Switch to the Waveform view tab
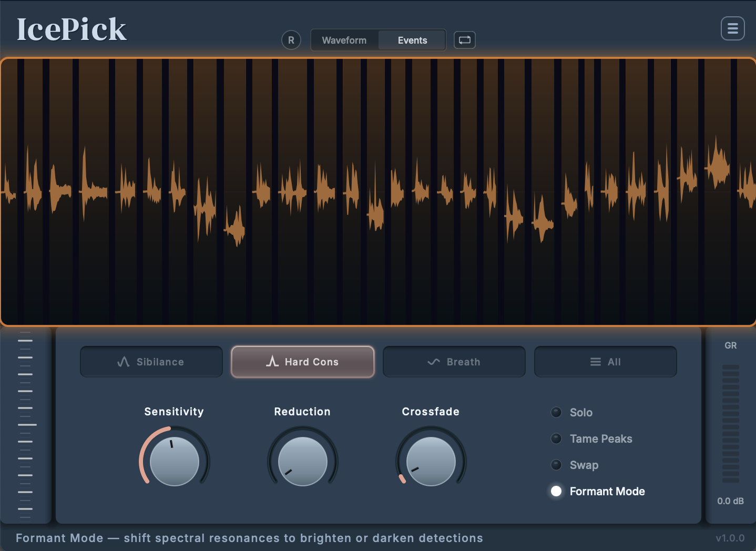Viewport: 756px width, 551px height. [344, 40]
